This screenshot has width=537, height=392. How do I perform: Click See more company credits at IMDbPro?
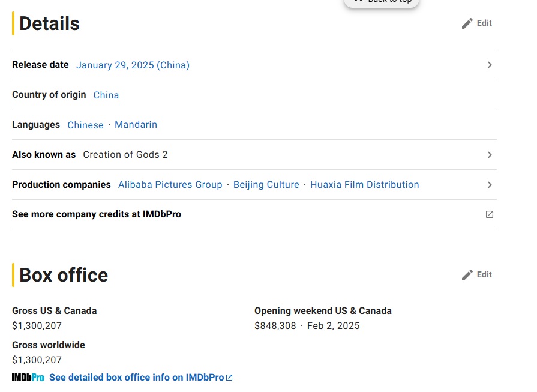97,214
